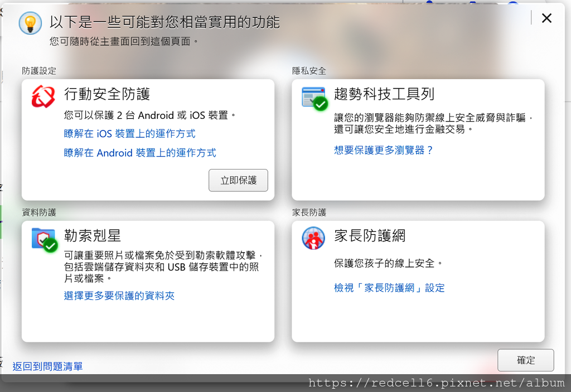The image size is (571, 392).
Task: Click the 勒索剋星 card title
Action: (x=93, y=236)
